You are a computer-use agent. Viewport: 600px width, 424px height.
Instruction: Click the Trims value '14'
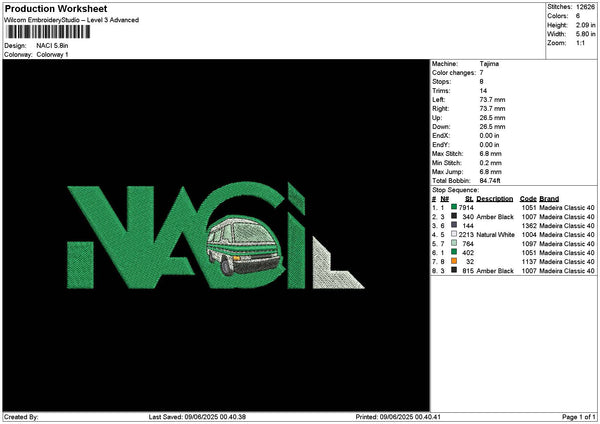tap(483, 91)
